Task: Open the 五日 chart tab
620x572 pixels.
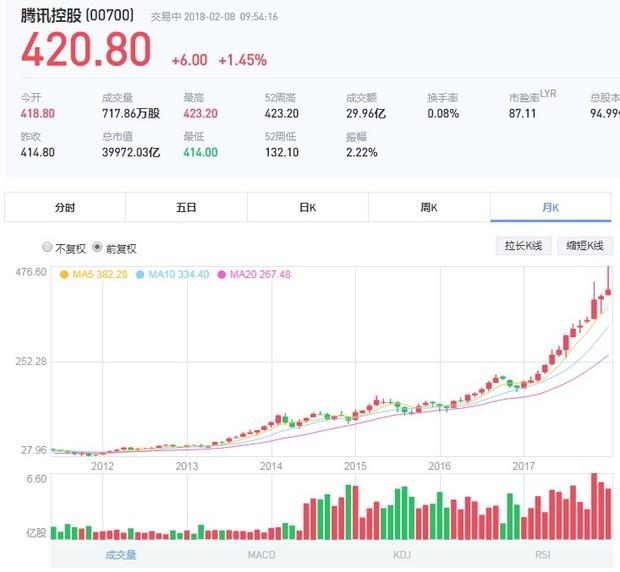Action: pyautogui.click(x=186, y=207)
